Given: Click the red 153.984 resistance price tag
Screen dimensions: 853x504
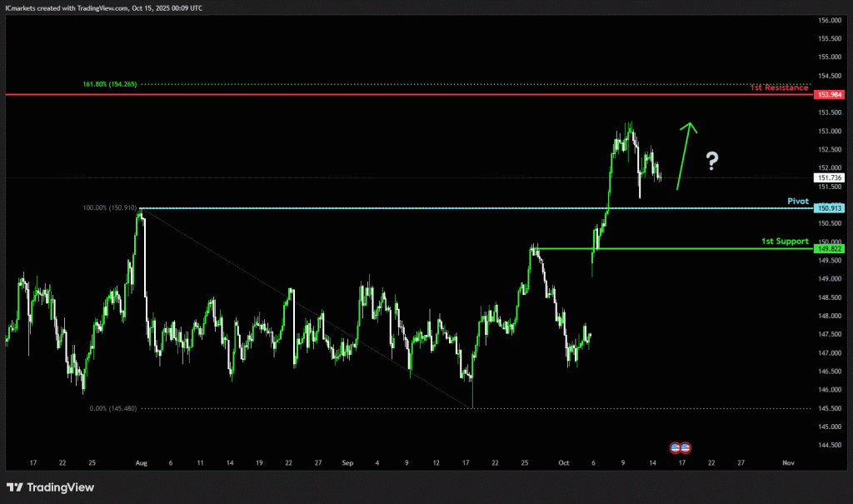Looking at the screenshot, I should tap(831, 95).
